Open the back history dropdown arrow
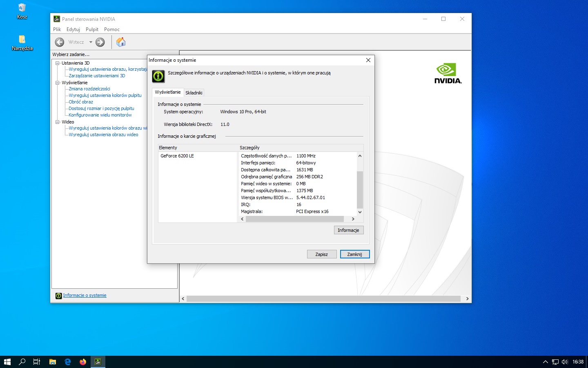Screen dimensions: 588x368 click(x=91, y=42)
